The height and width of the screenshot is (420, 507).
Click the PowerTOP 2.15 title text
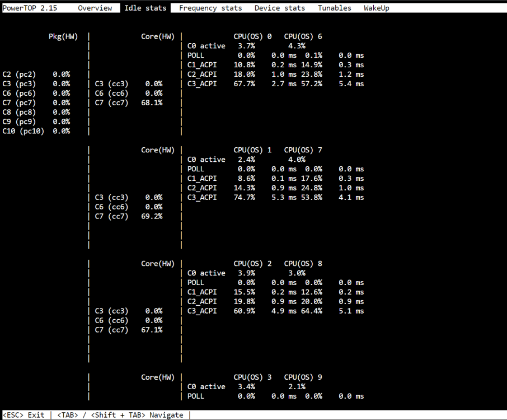[x=30, y=8]
